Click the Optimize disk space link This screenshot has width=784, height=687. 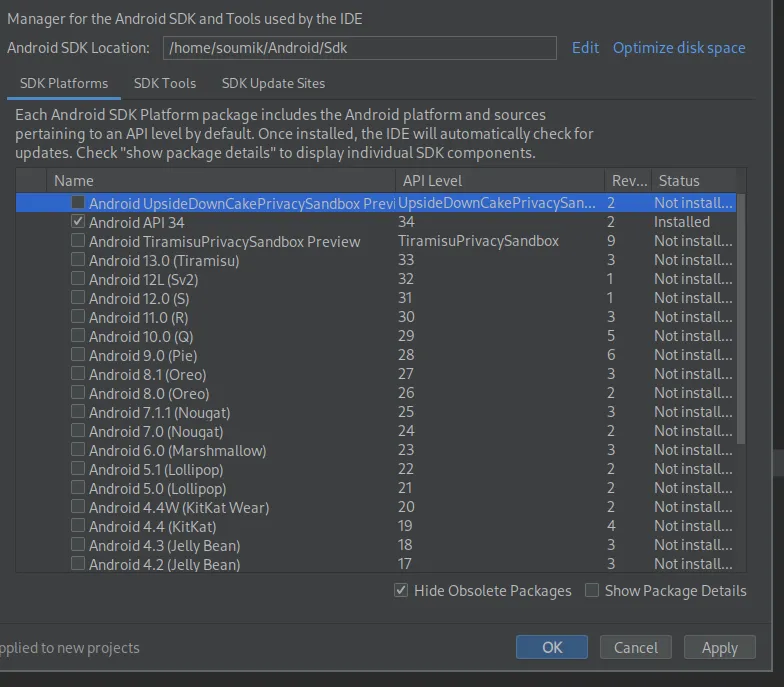679,48
